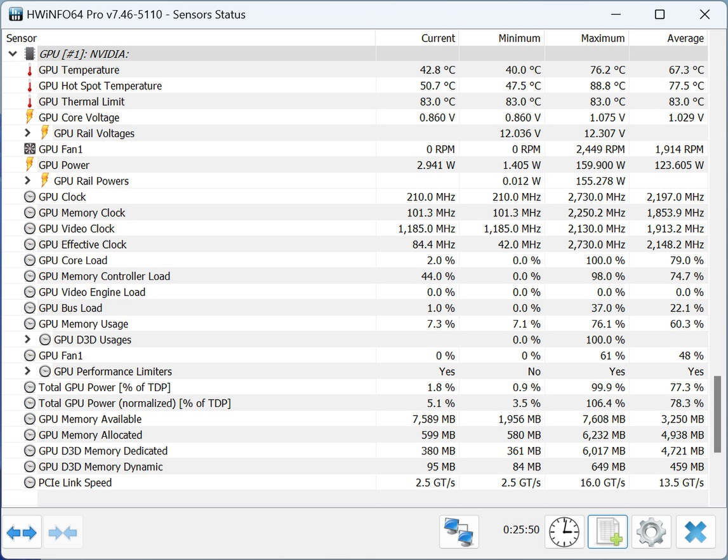Click the Minimum column header
Screen dimensions: 728x560
502,38
